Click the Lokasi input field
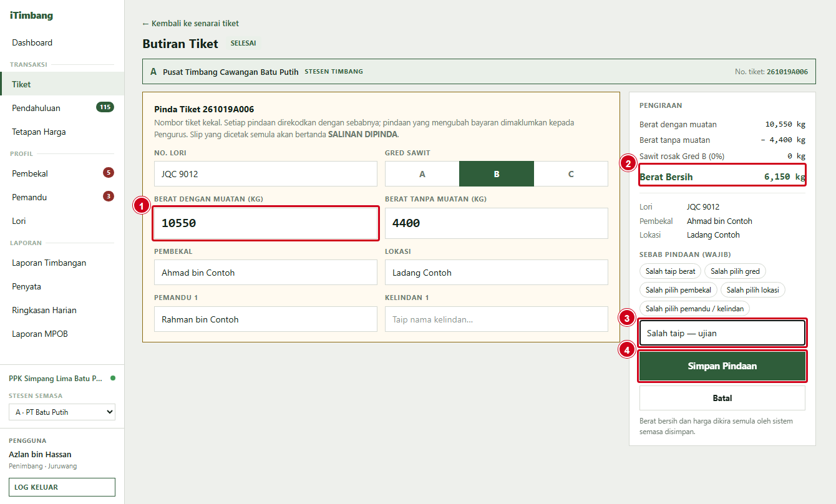The width and height of the screenshot is (836, 504). pyautogui.click(x=497, y=273)
